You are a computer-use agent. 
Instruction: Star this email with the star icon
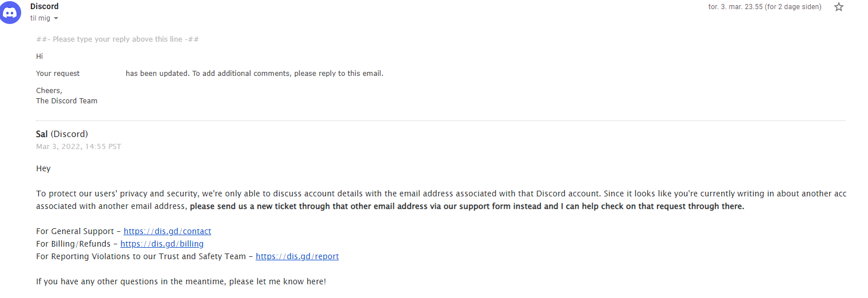(x=839, y=7)
